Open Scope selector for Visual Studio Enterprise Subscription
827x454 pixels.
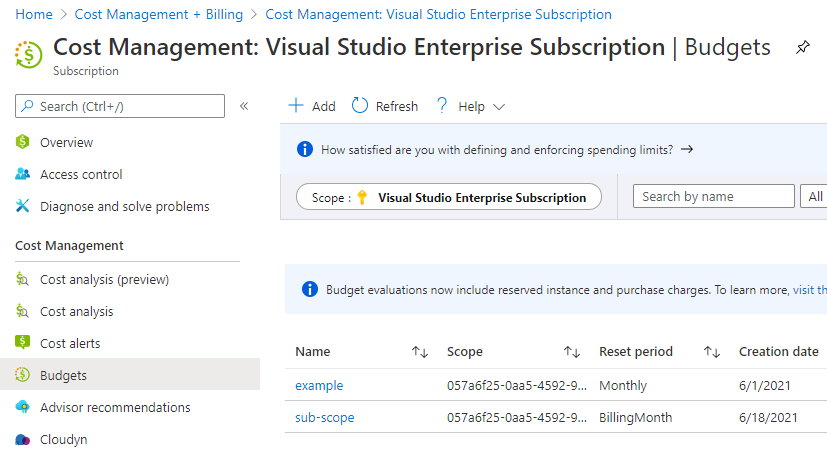tap(449, 197)
